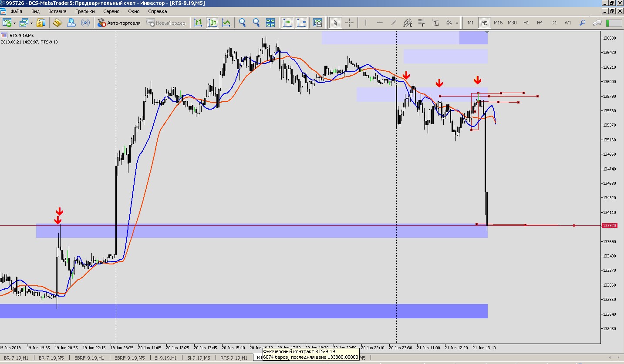624x364 pixels.
Task: Select the M5 timeframe button
Action: pyautogui.click(x=484, y=23)
